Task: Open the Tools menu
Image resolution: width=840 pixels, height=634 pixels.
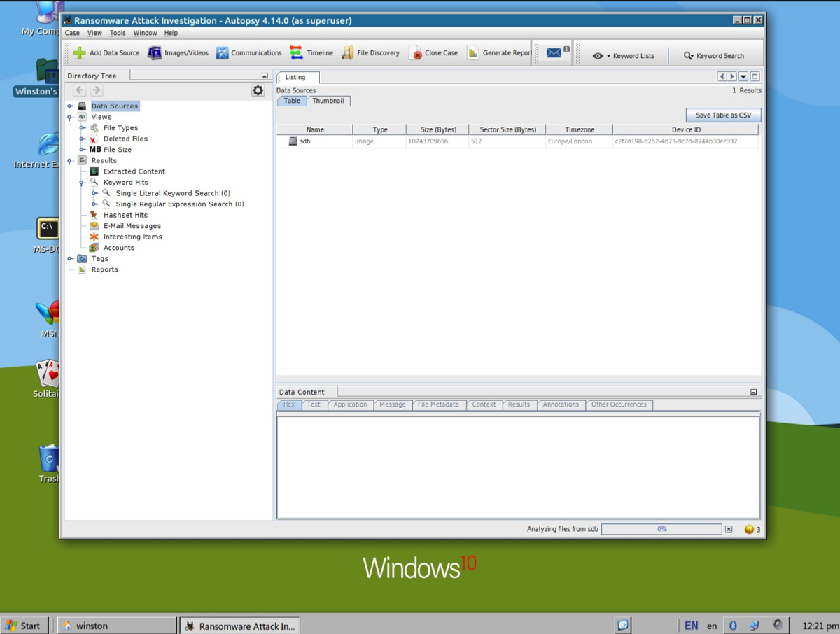Action: coord(118,33)
